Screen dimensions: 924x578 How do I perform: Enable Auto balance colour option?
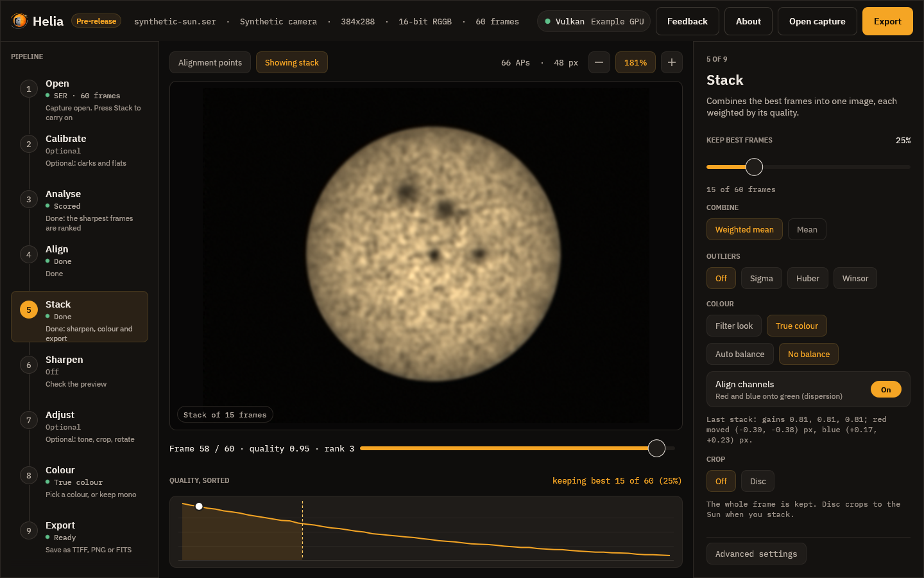click(740, 354)
